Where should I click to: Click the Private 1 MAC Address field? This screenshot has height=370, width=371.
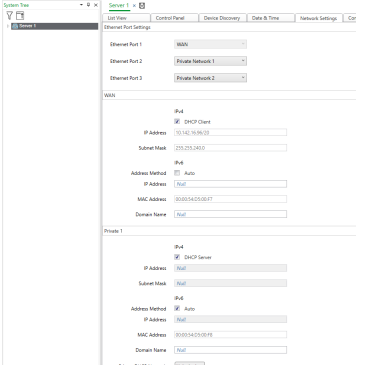230,335
